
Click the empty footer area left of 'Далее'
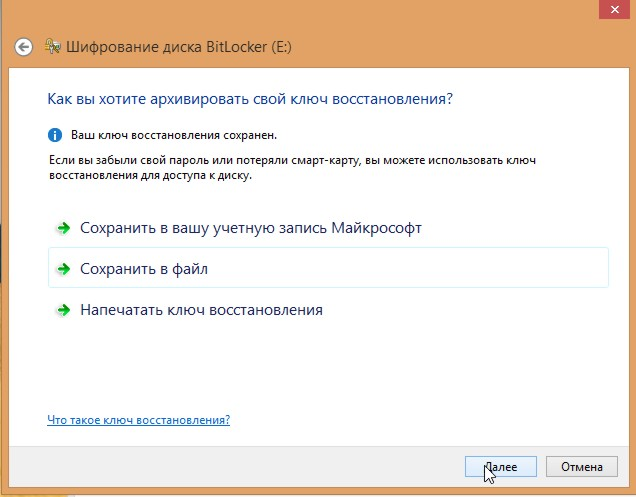(x=250, y=466)
